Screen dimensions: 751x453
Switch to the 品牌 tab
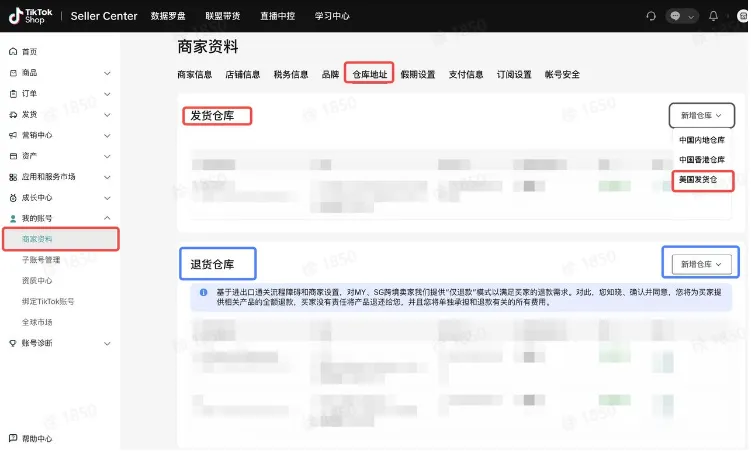coord(330,75)
